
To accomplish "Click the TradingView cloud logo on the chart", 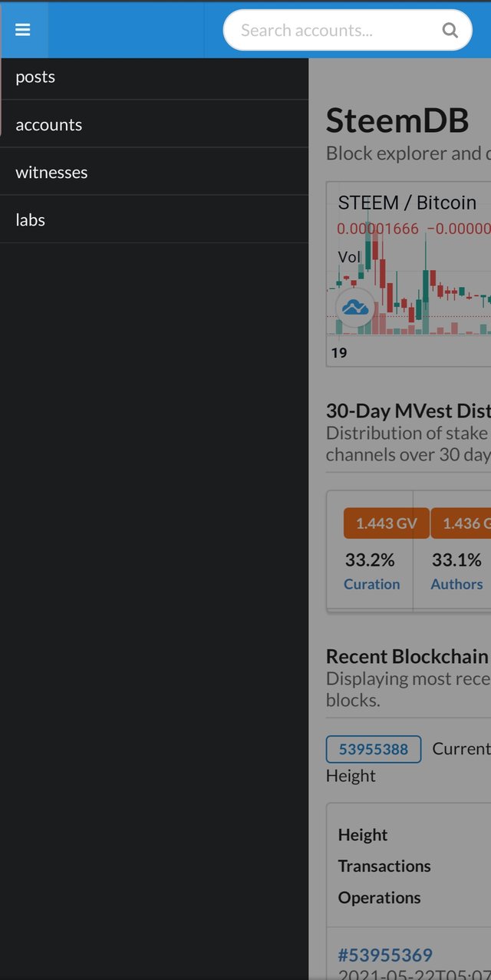I will click(354, 309).
